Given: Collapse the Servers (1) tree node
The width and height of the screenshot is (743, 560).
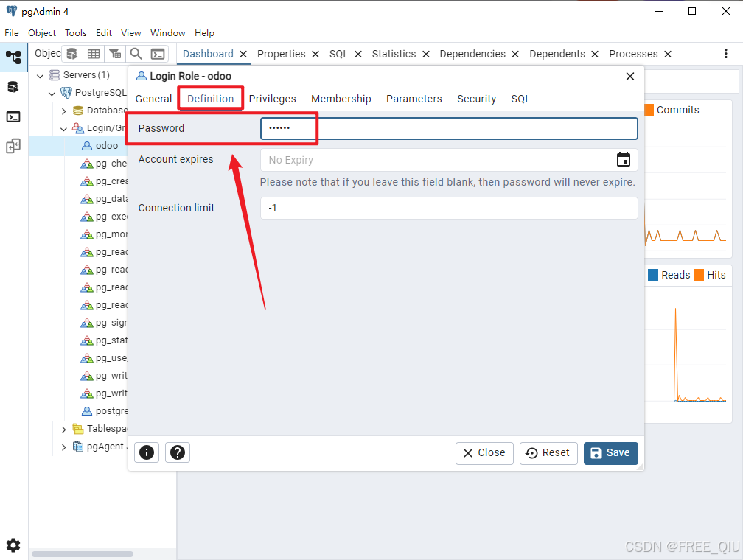Looking at the screenshot, I should tap(41, 75).
